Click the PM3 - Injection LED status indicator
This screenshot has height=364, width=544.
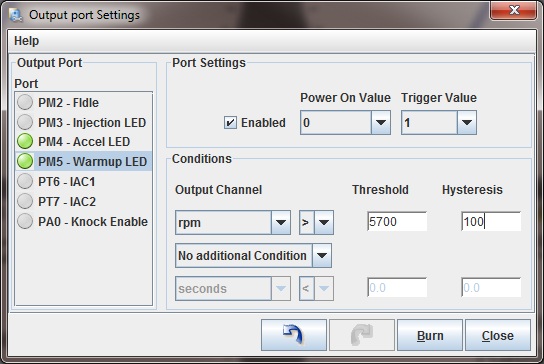25,122
